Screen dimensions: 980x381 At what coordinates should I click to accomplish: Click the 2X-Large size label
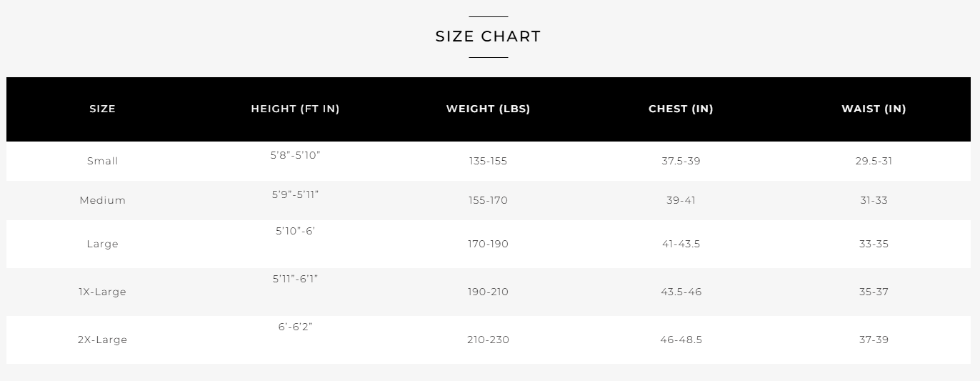click(x=102, y=340)
